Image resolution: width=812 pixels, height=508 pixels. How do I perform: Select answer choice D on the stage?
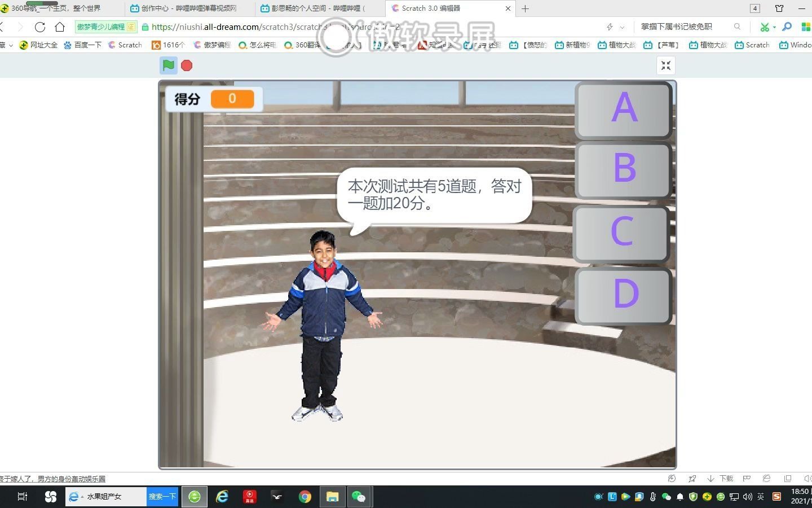(623, 295)
